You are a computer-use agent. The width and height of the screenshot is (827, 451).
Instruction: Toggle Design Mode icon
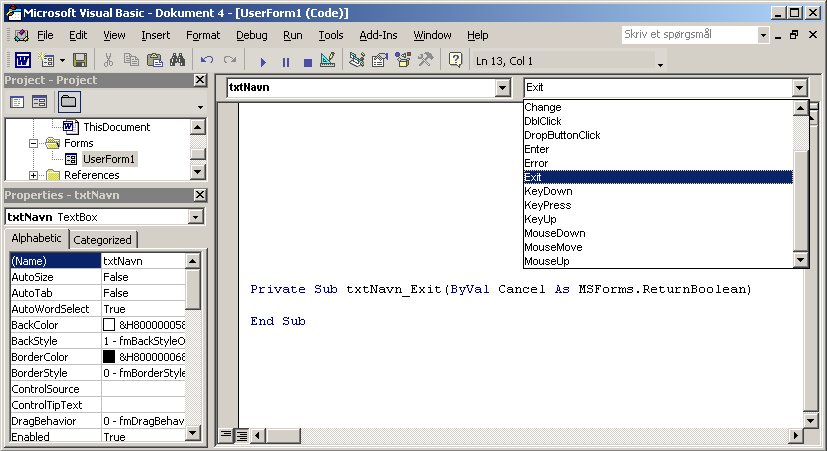point(328,60)
